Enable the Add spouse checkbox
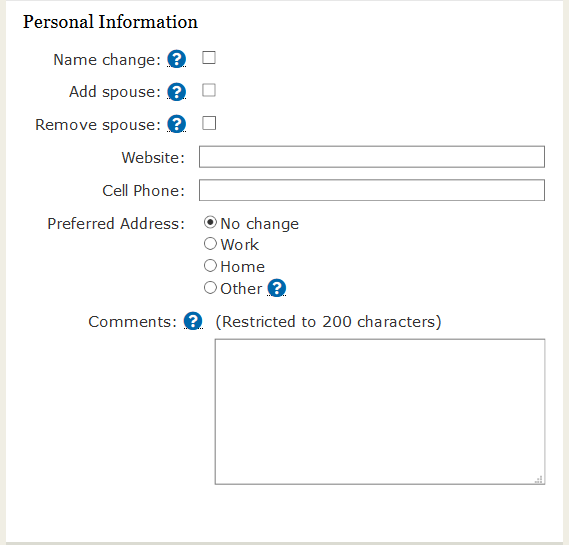The height and width of the screenshot is (545, 569). click(x=209, y=90)
